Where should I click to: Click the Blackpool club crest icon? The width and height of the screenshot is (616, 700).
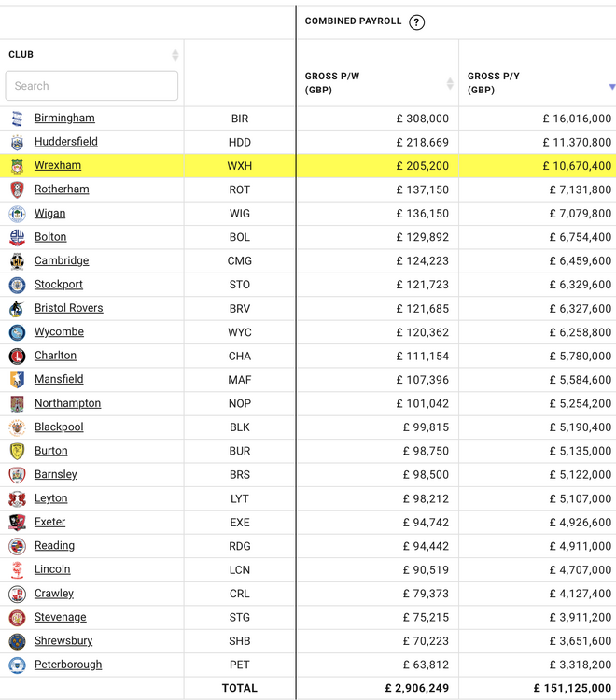click(x=17, y=427)
